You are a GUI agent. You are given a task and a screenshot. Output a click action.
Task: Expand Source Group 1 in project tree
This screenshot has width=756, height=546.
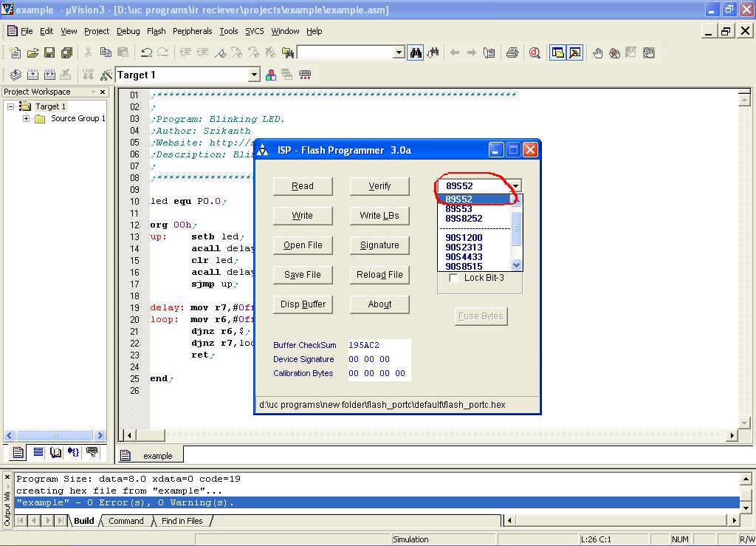coord(26,119)
